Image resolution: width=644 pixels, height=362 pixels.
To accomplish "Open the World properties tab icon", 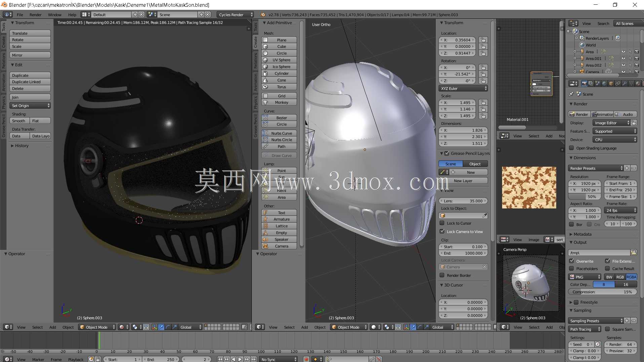I will coord(604,84).
